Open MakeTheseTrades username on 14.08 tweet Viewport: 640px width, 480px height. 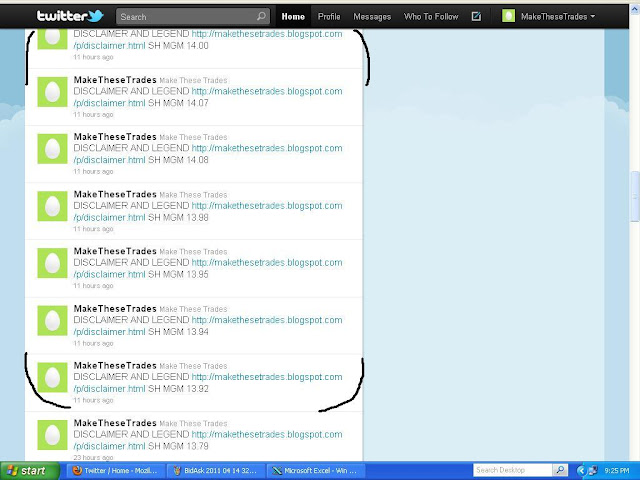point(115,137)
